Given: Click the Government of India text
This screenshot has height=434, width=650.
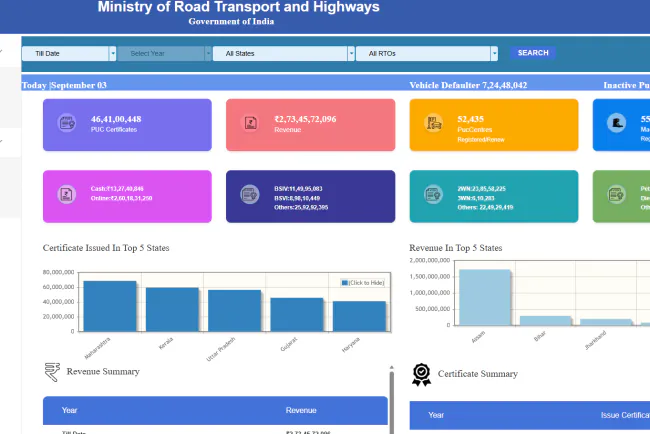Looking at the screenshot, I should pyautogui.click(x=231, y=22).
